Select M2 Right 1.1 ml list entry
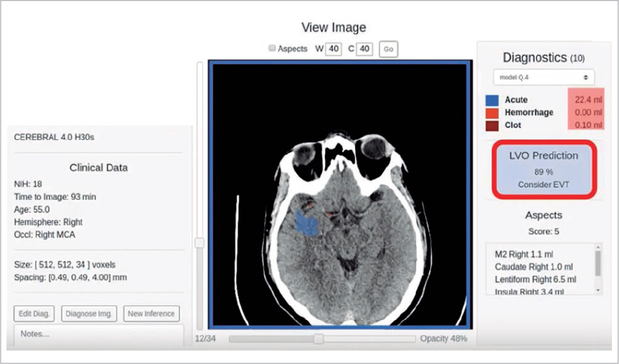Image resolution: width=619 pixels, height=364 pixels. (x=525, y=254)
